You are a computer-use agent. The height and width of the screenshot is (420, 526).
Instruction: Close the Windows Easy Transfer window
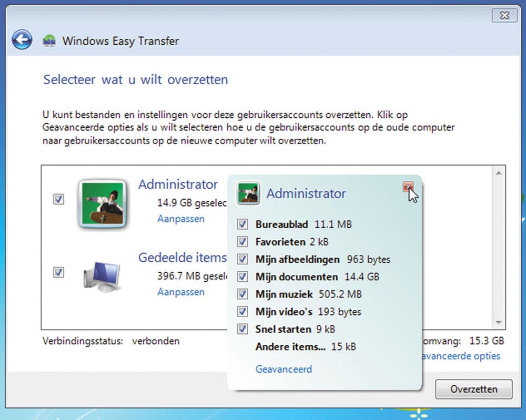coord(504,15)
